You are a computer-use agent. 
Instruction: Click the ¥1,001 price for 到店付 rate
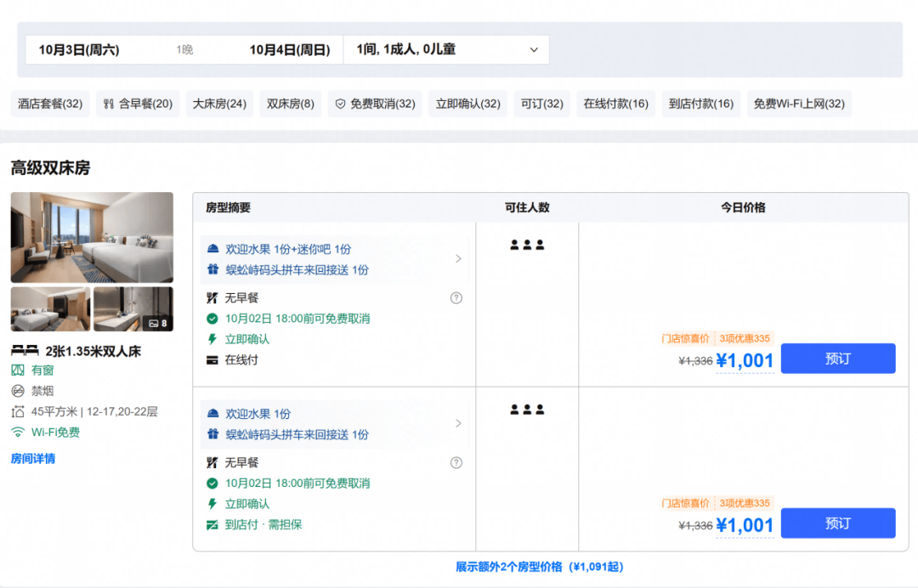(745, 525)
